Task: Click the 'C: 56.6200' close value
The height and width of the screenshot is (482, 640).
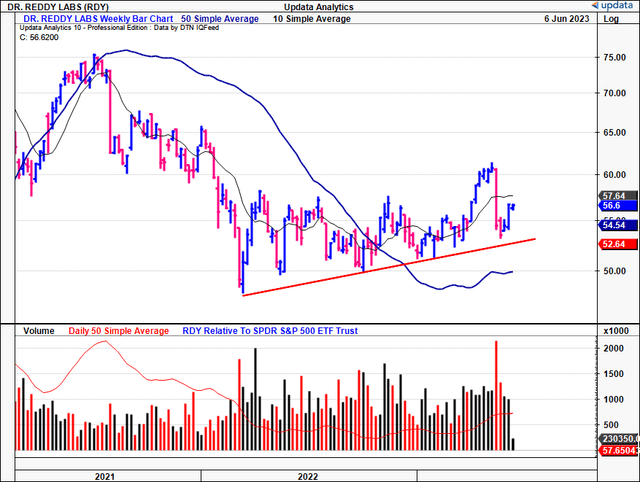Action: pyautogui.click(x=39, y=37)
